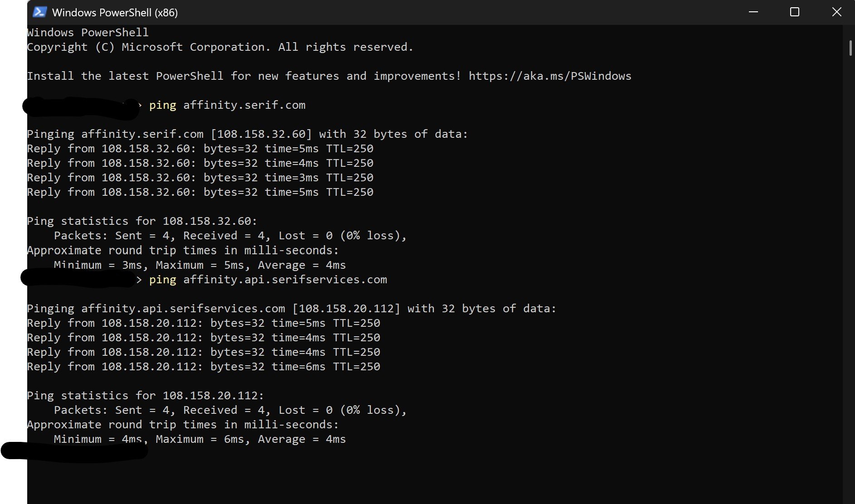Click 'Minimum = 3ms' statistics text
Image resolution: width=855 pixels, height=504 pixels.
(x=98, y=265)
